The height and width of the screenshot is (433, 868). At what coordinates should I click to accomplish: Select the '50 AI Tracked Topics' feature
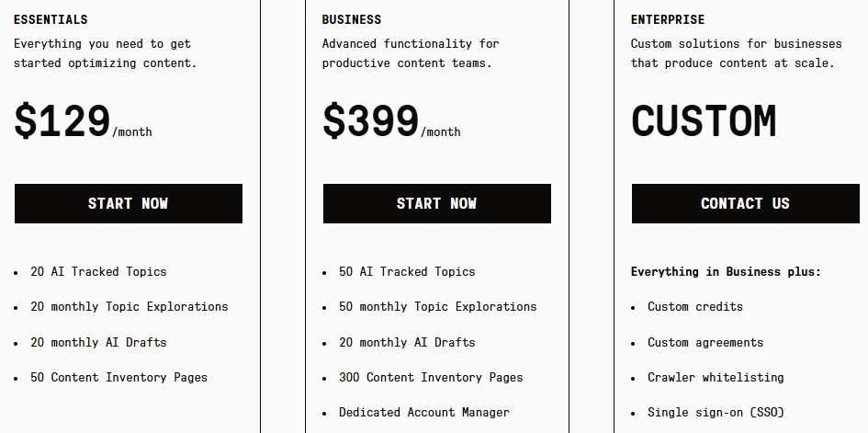(407, 271)
